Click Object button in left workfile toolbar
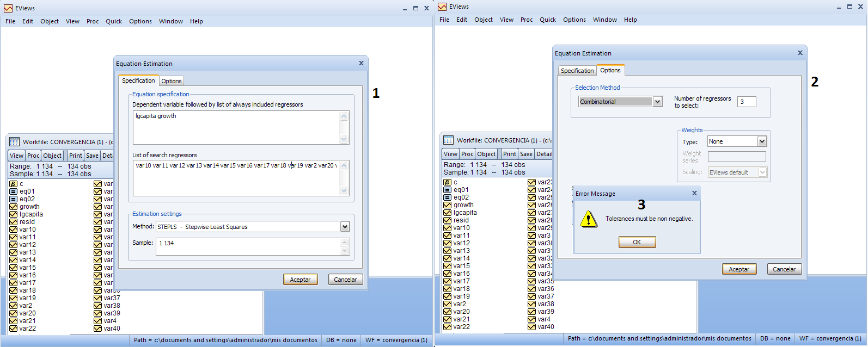 point(52,156)
